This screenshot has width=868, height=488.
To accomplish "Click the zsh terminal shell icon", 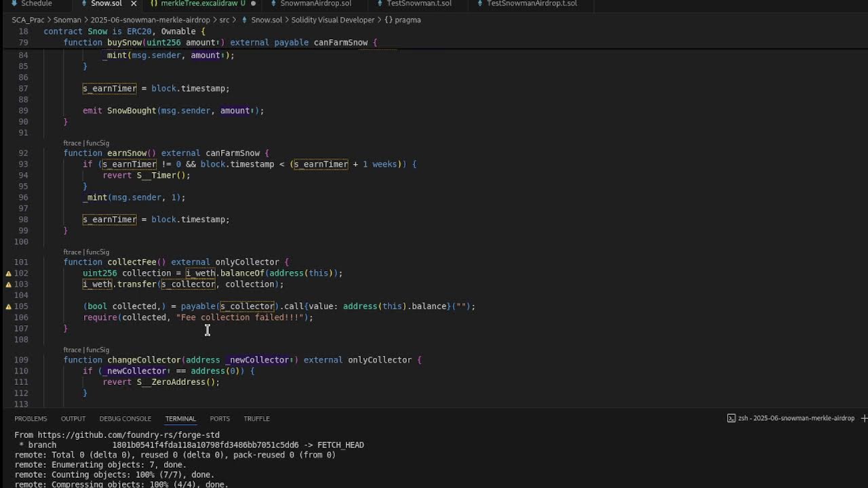I will 731,418.
